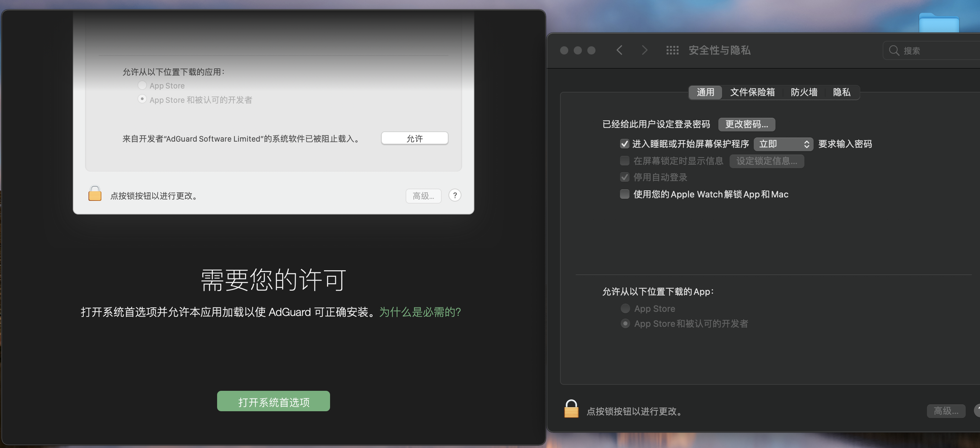Open the 隐私 tab
The image size is (980, 448).
coord(841,92)
